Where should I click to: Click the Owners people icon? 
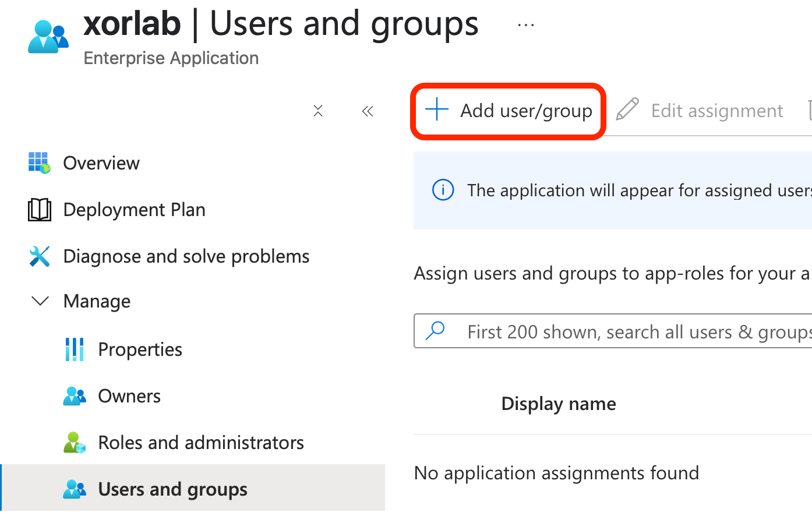(x=75, y=396)
